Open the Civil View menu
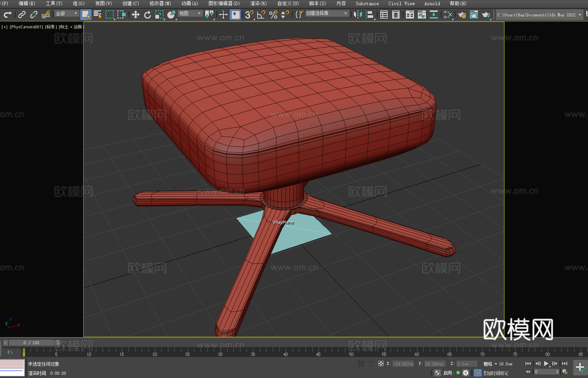This screenshot has width=588, height=378. click(402, 3)
